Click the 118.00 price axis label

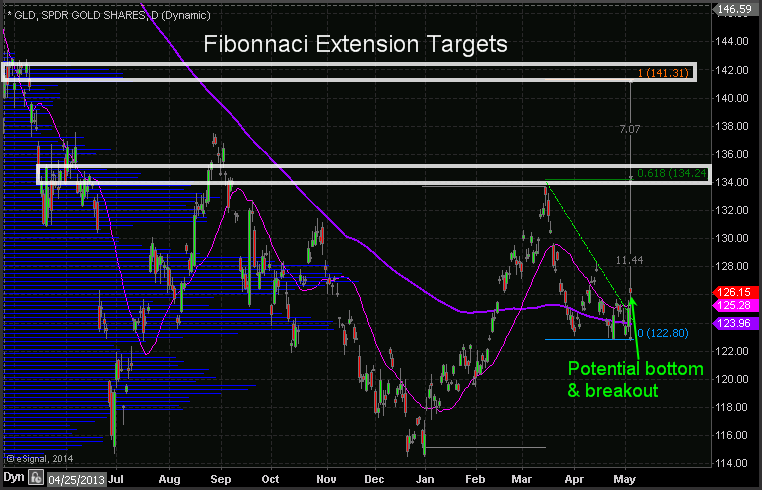(x=732, y=407)
